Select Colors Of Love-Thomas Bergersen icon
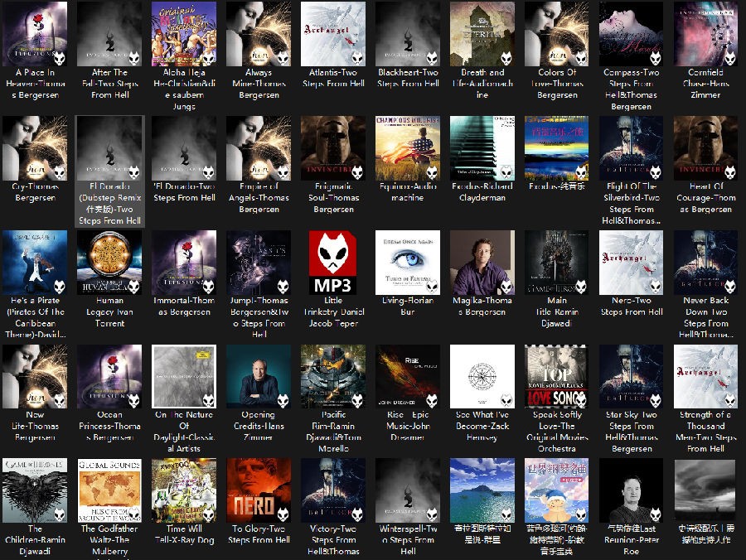The height and width of the screenshot is (560, 746). (557, 34)
